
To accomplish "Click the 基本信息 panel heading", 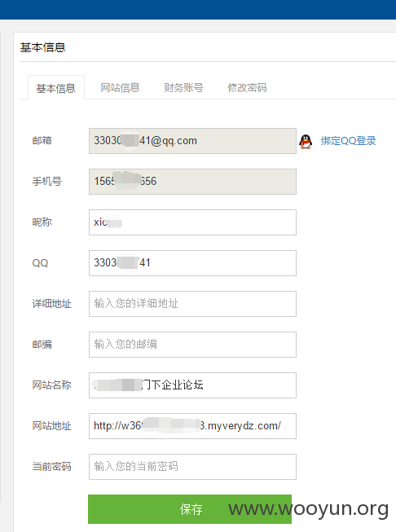I will 42,47.
